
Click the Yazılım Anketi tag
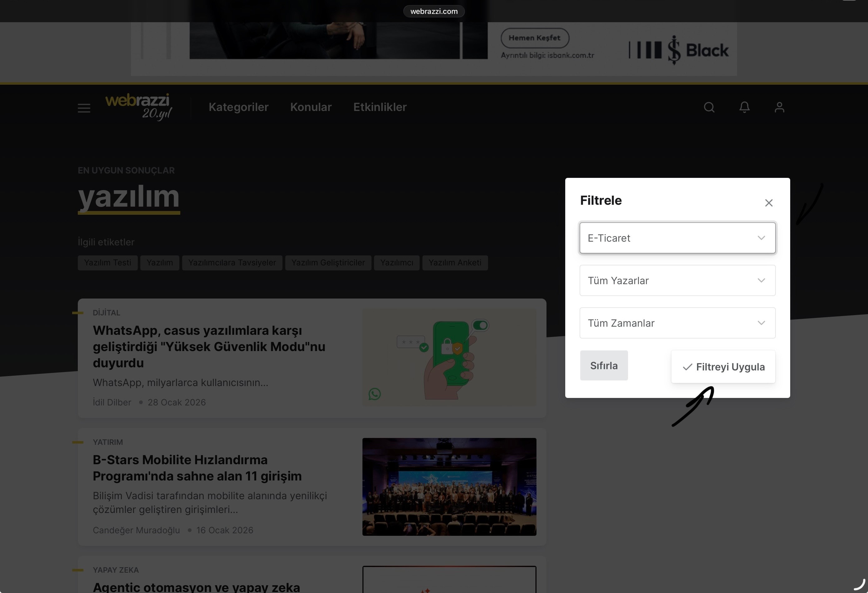coord(455,263)
